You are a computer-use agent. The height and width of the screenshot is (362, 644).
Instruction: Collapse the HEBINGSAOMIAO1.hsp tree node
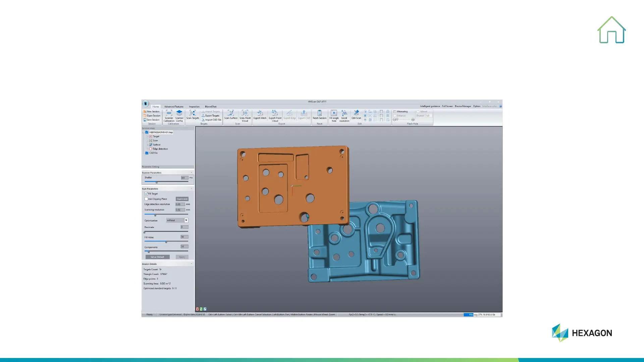pyautogui.click(x=144, y=132)
